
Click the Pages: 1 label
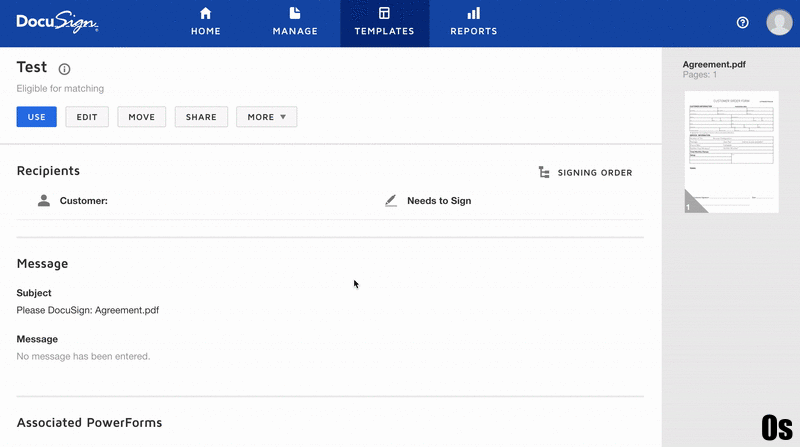click(699, 74)
